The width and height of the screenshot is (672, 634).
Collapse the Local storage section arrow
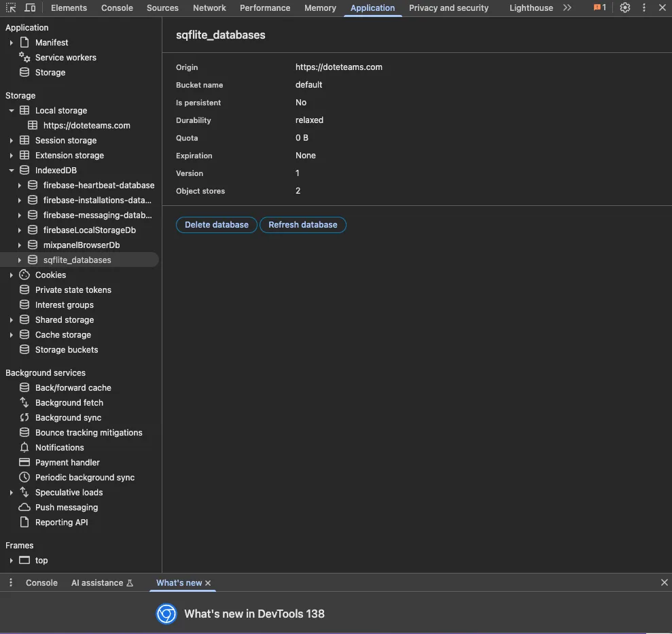click(x=11, y=111)
